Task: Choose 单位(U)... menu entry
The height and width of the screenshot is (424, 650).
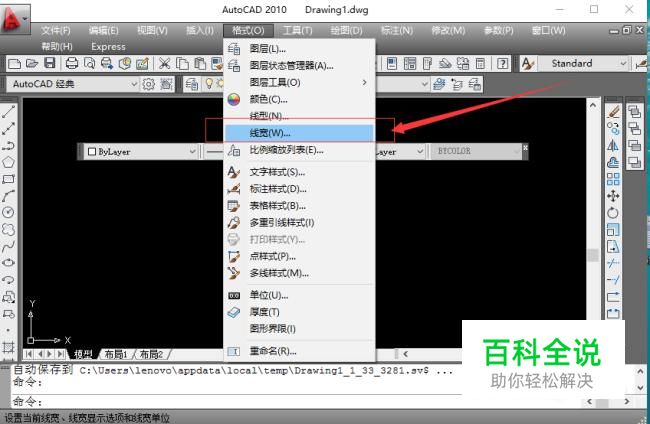Action: click(299, 296)
